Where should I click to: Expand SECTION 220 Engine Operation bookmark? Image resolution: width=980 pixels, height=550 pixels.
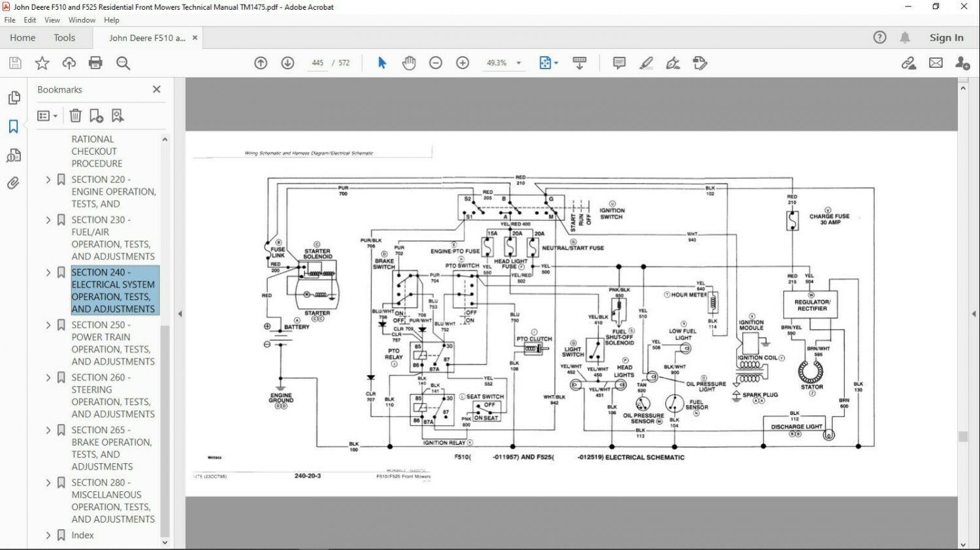pos(48,179)
